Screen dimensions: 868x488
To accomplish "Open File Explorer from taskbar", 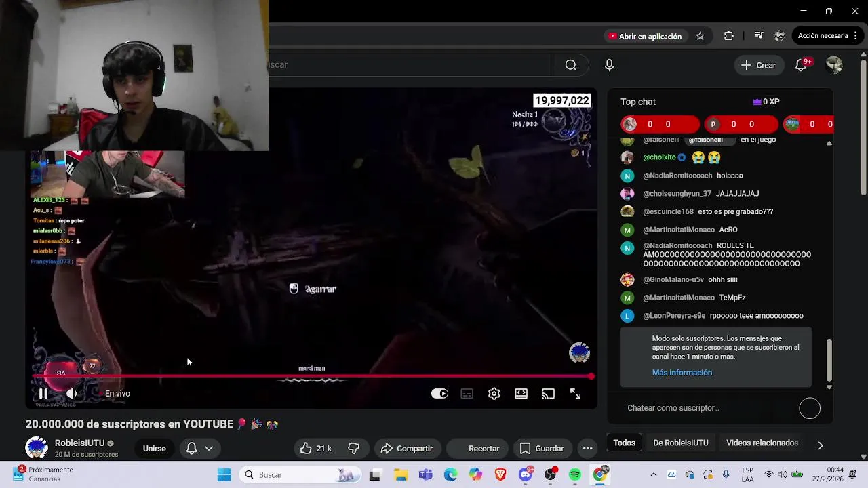I will [400, 474].
